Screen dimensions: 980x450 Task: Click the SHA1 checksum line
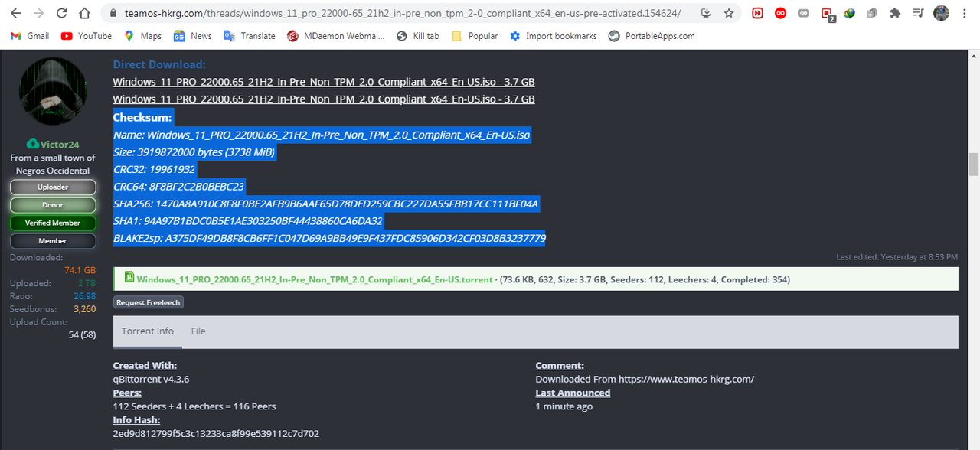click(x=248, y=222)
